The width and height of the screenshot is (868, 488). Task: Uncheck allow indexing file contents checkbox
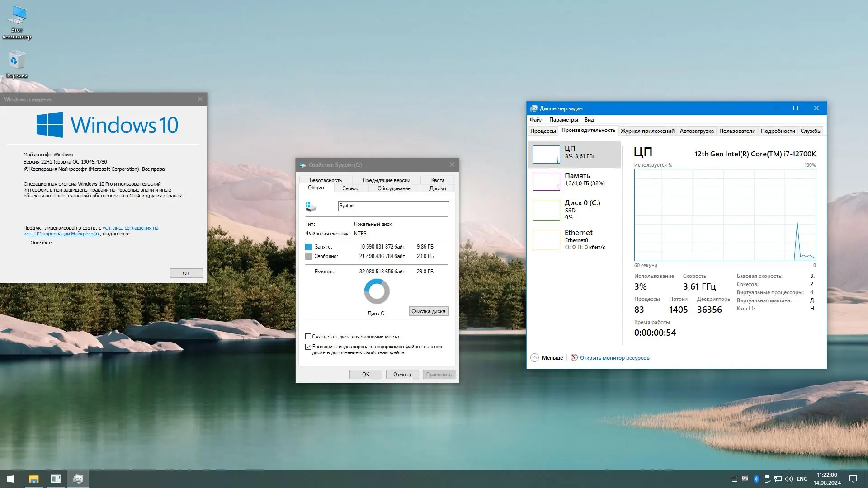308,347
